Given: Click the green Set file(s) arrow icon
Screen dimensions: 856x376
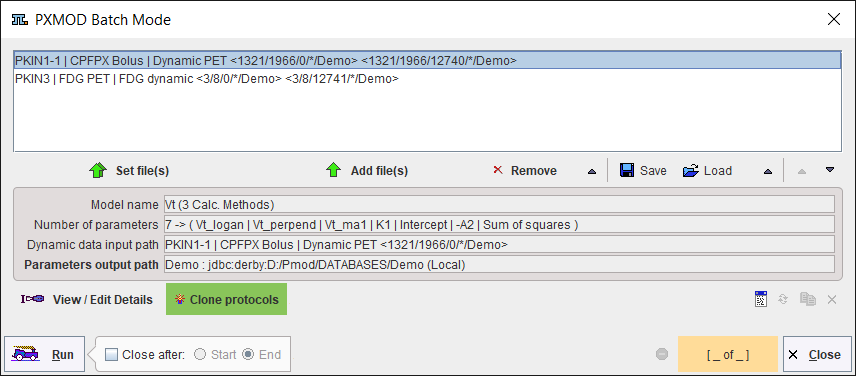Looking at the screenshot, I should (x=97, y=170).
